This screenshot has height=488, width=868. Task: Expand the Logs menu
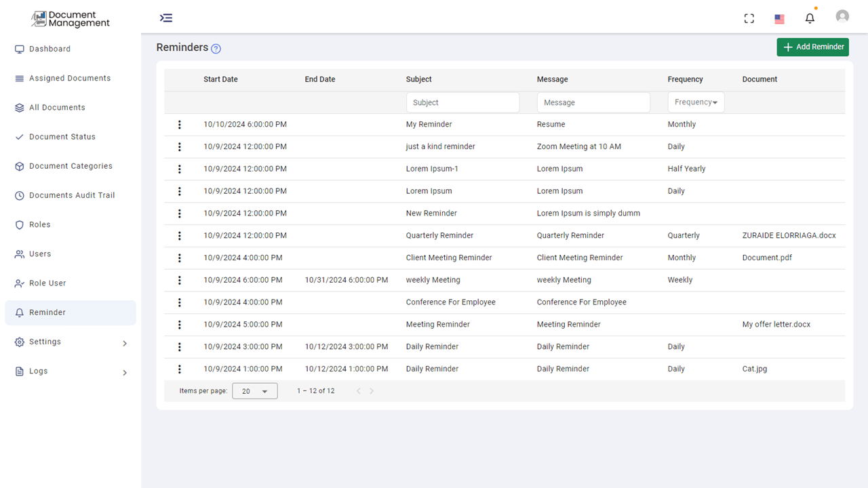point(39,371)
